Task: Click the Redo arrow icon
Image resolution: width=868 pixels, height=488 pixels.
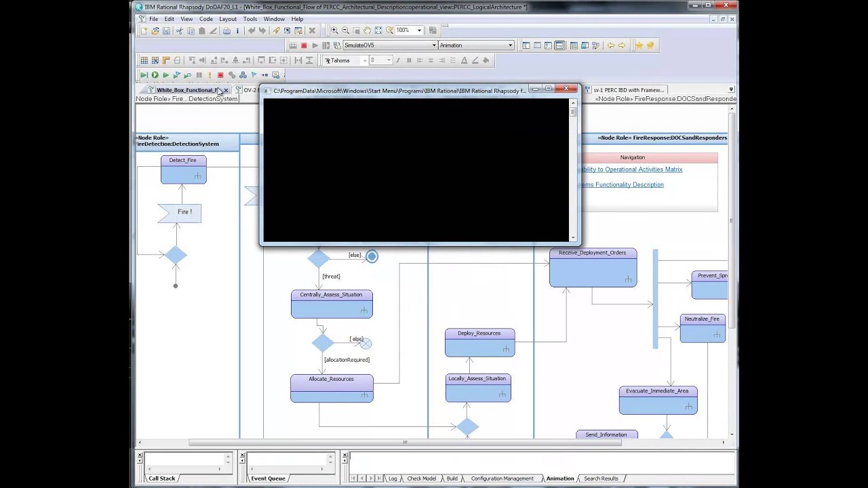Action: coord(262,30)
